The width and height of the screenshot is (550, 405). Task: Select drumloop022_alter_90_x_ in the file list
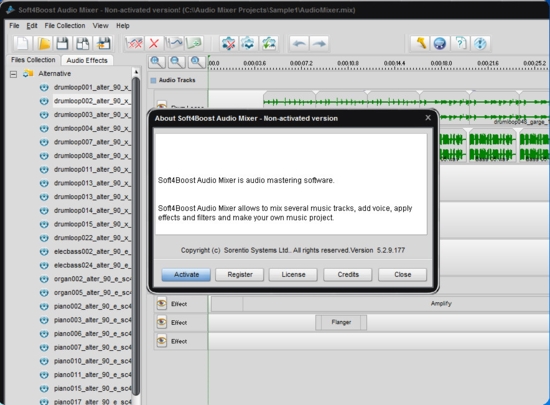point(92,238)
